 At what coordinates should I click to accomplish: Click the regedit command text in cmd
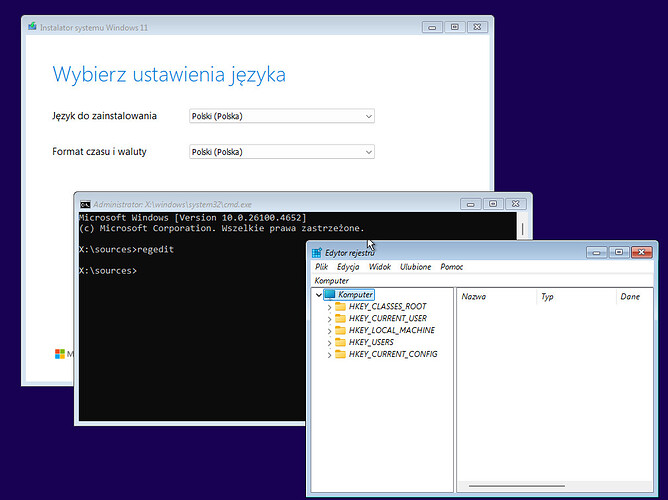pyautogui.click(x=155, y=250)
